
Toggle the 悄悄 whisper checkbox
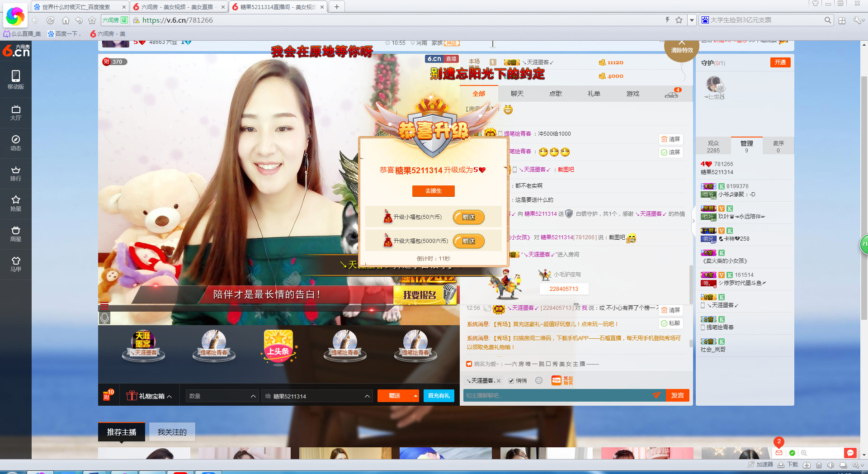click(x=511, y=381)
